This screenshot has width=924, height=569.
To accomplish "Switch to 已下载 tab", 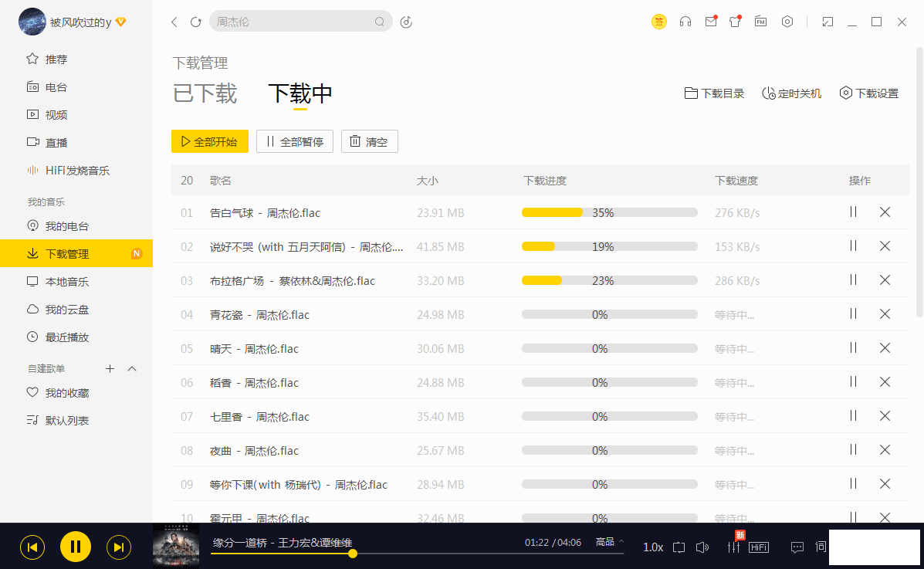I will pyautogui.click(x=205, y=93).
